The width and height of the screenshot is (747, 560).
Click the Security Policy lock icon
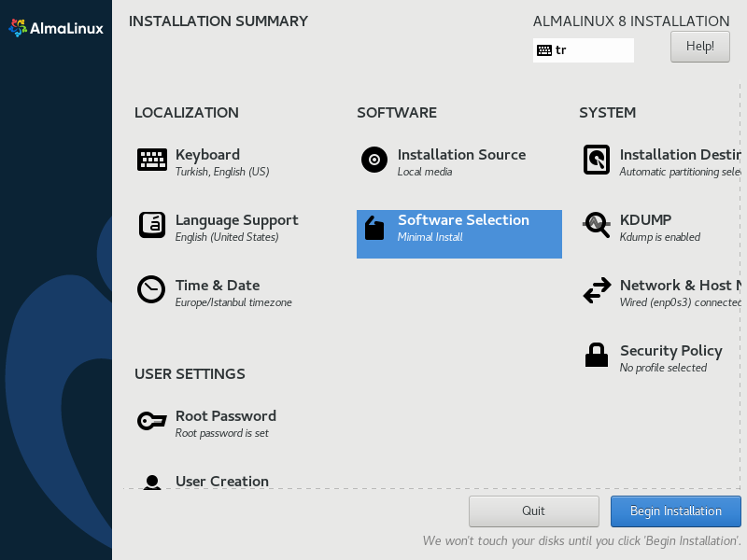tap(597, 356)
